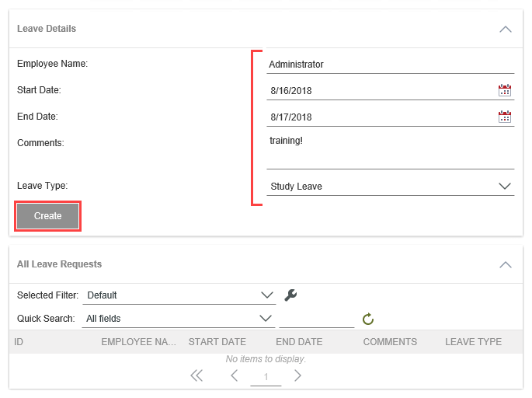Viewport: 532px width, 398px height.
Task: Refresh the leave requests grid
Action: point(368,319)
